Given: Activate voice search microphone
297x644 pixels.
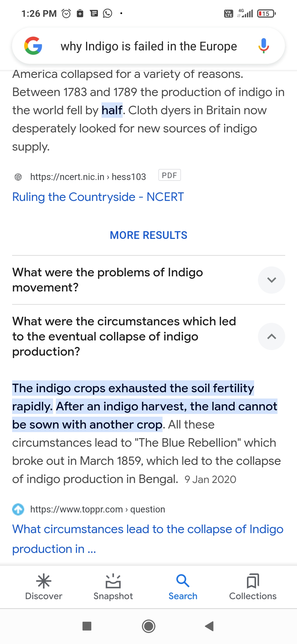Looking at the screenshot, I should [x=263, y=46].
